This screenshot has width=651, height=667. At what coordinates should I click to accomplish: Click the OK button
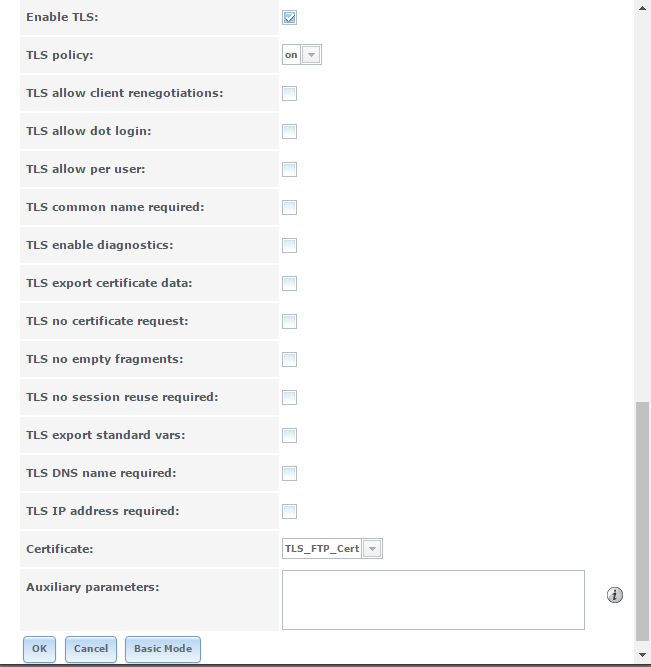[x=39, y=649]
